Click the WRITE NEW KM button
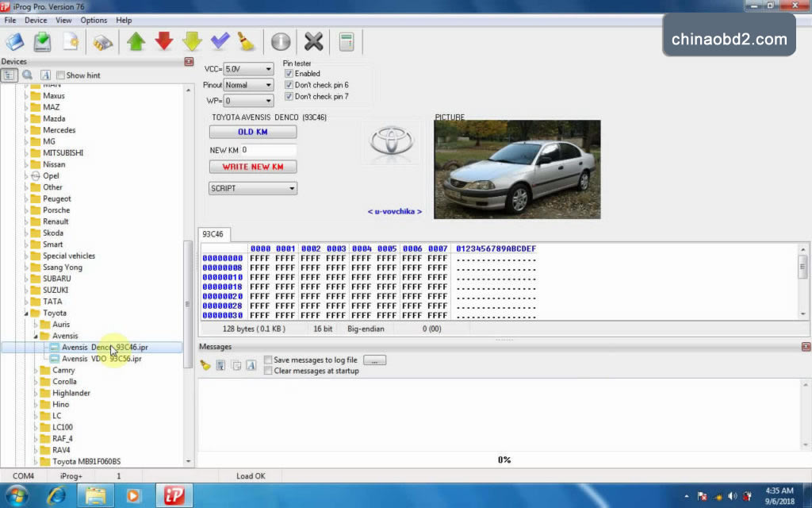The image size is (812, 508). 253,167
